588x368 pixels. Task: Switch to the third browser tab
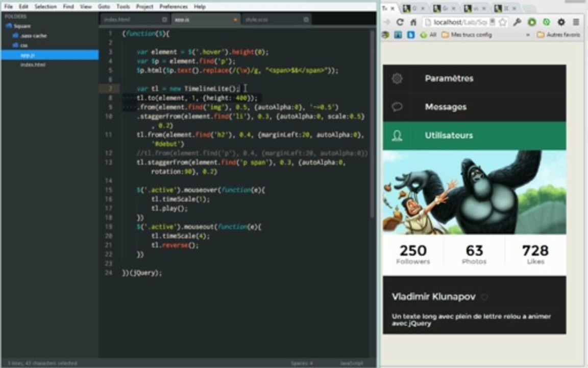[445, 8]
